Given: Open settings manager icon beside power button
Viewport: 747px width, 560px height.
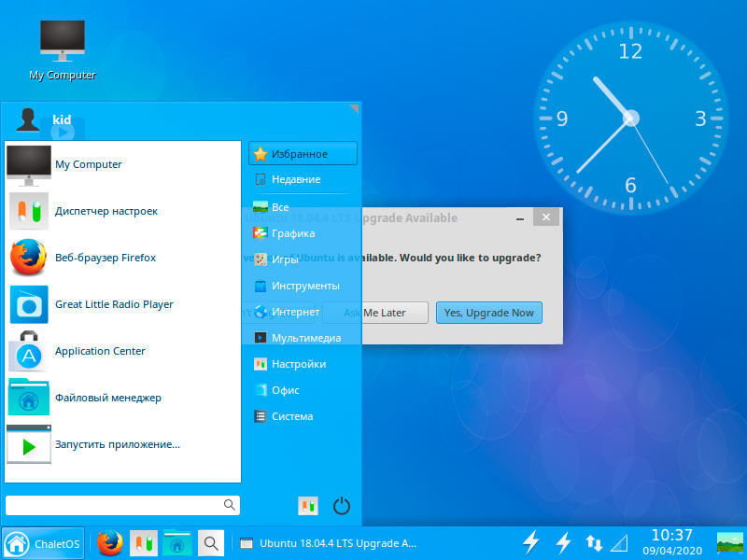Looking at the screenshot, I should point(308,506).
